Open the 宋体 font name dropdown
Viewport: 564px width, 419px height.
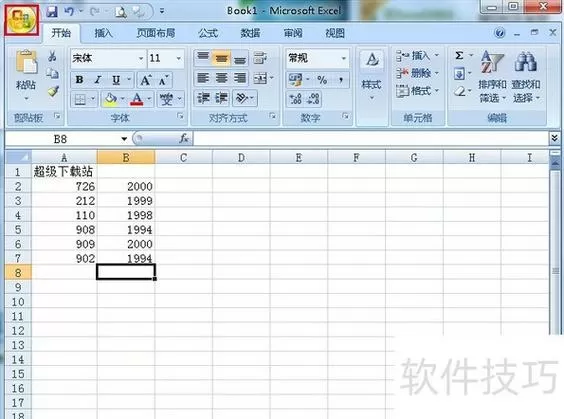[x=141, y=58]
